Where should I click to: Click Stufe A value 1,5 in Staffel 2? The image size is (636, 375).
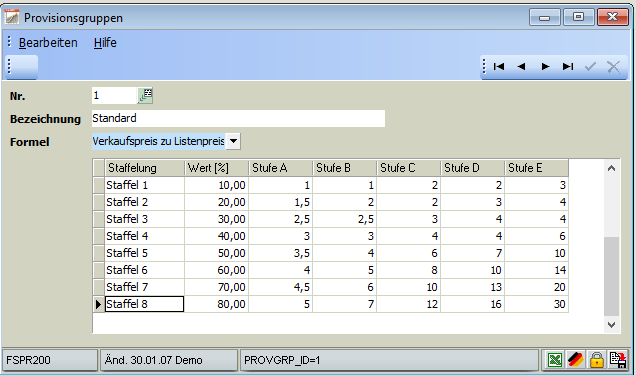(x=281, y=202)
